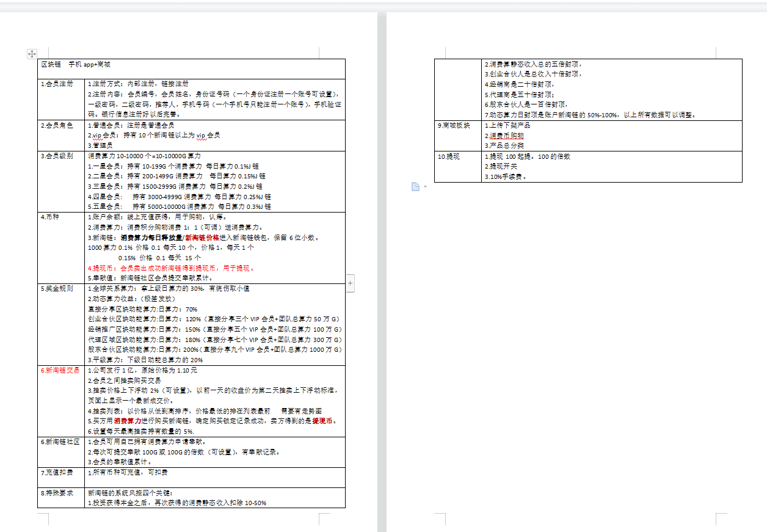Click the line '1.公司发行 1 亿,原始价格为 1.10 元'
This screenshot has width=767, height=532.
[143, 370]
